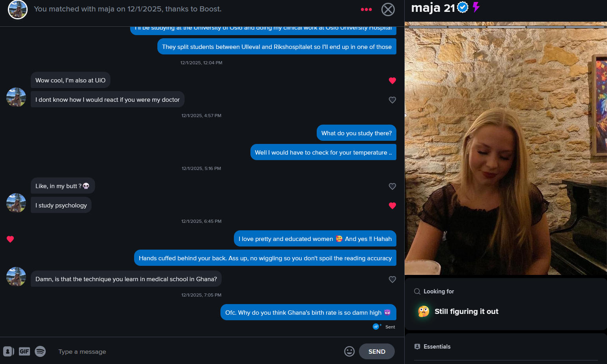Open the Essentials section of the profile
This screenshot has height=364, width=607.
tap(437, 347)
